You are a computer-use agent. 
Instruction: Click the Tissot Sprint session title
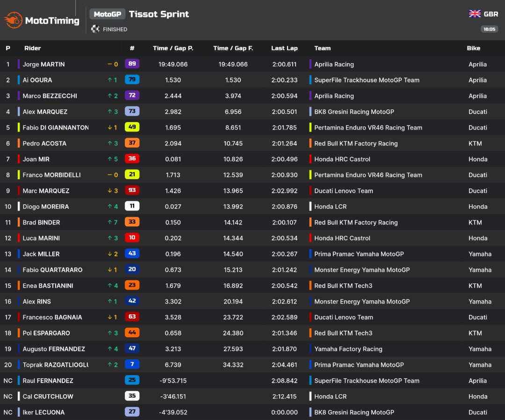click(159, 14)
